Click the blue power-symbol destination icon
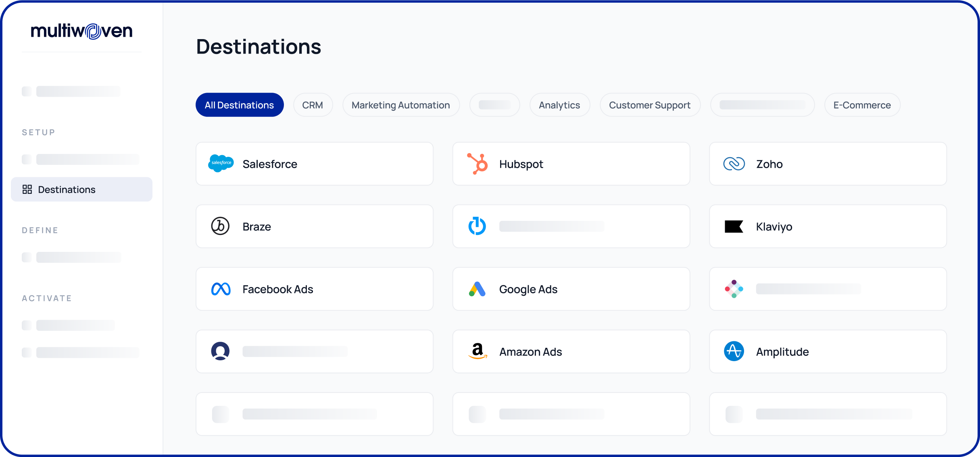Screen dimensions: 980x457 tap(477, 226)
